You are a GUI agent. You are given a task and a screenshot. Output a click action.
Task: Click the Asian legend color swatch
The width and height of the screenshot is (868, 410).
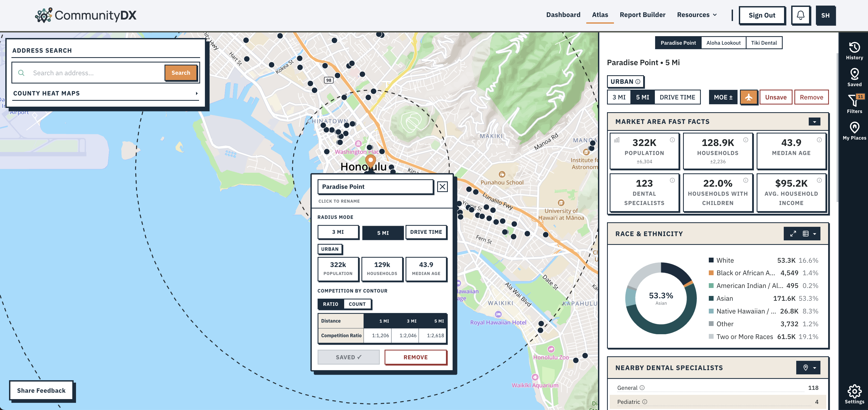711,298
